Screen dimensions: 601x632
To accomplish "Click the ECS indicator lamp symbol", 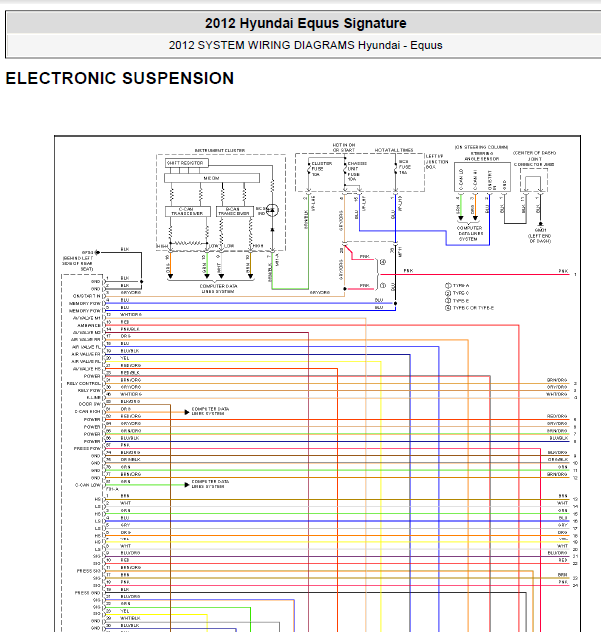I will [272, 210].
